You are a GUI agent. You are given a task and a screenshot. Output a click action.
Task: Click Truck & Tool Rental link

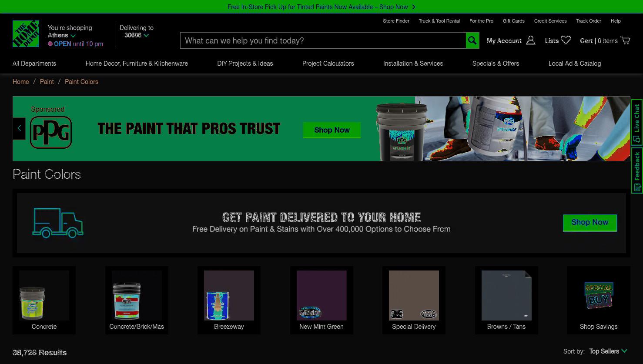[x=439, y=21]
